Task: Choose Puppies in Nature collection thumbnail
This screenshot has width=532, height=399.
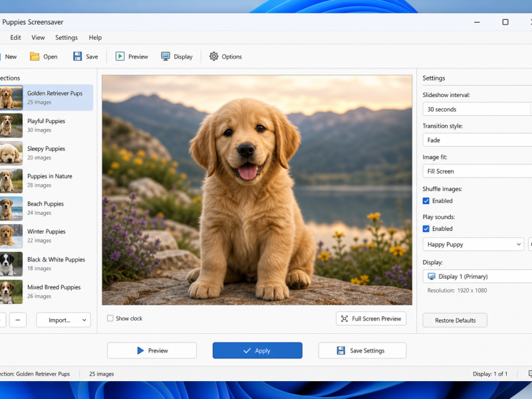Action: click(x=11, y=181)
